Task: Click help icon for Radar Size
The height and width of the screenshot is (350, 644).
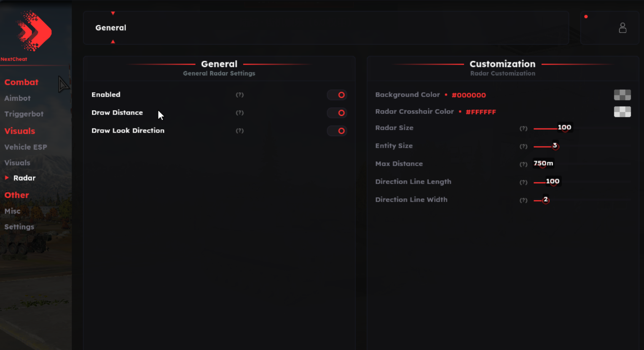Action: tap(523, 128)
